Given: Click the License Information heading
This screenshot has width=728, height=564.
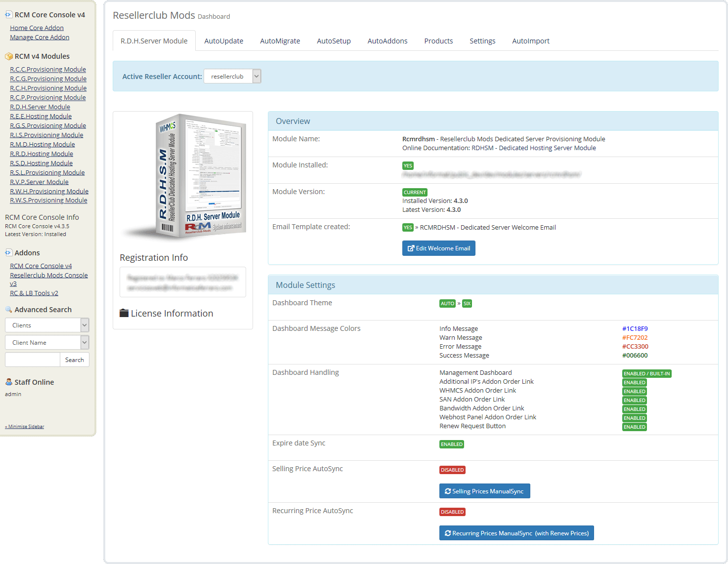Looking at the screenshot, I should (172, 313).
